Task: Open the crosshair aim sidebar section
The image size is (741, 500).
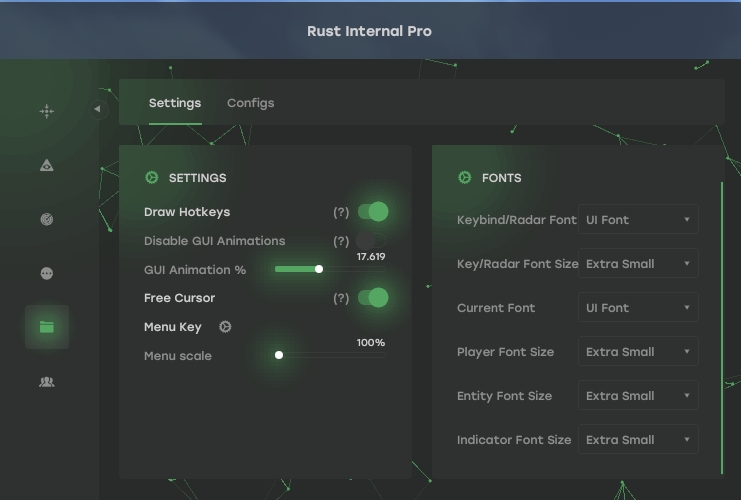Action: (x=46, y=112)
